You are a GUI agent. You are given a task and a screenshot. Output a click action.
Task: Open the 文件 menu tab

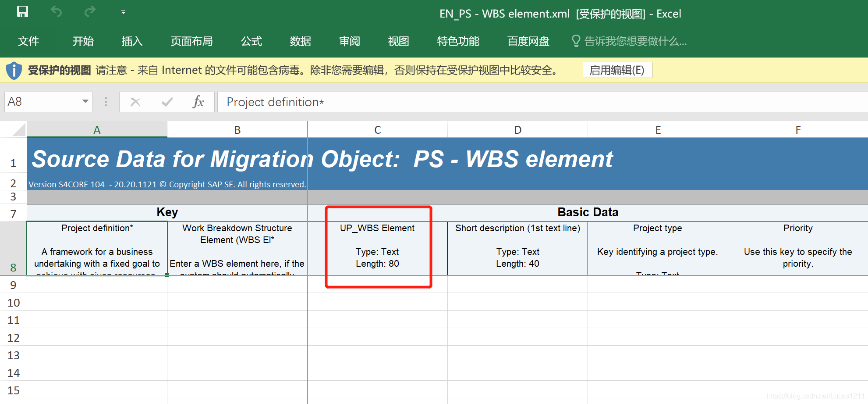[28, 41]
